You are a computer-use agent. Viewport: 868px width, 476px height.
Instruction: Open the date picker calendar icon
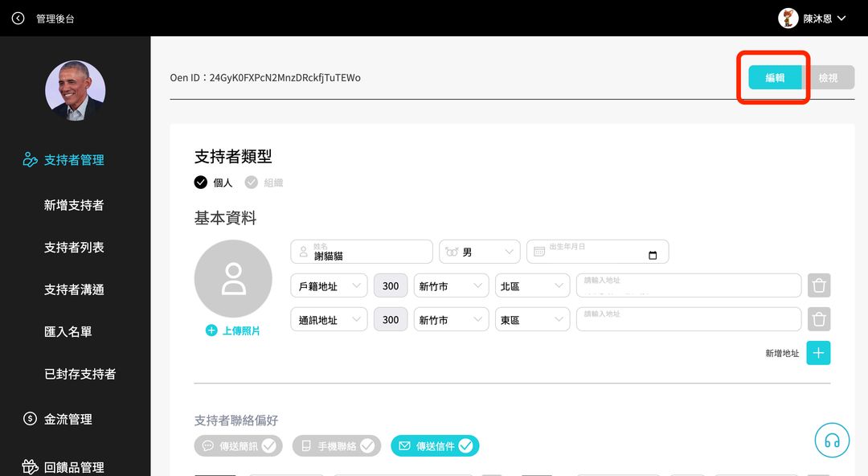pyautogui.click(x=653, y=256)
